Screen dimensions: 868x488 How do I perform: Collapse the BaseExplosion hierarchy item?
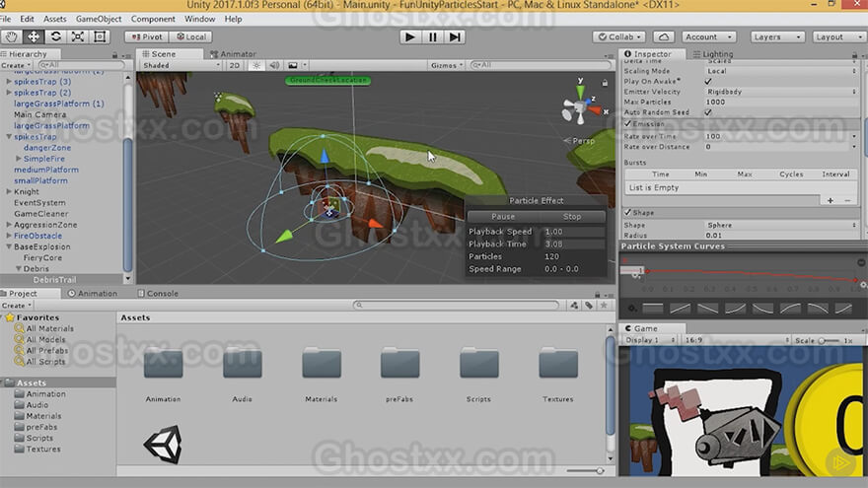(x=9, y=246)
